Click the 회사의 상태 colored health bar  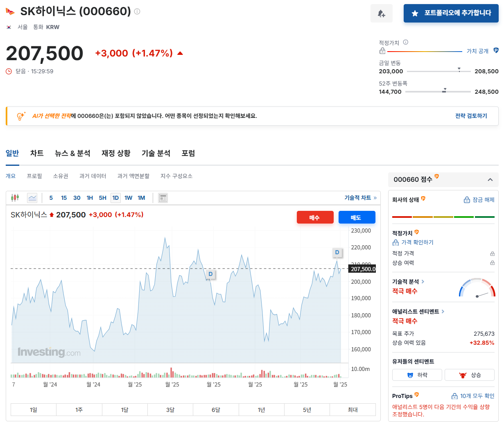tap(443, 217)
